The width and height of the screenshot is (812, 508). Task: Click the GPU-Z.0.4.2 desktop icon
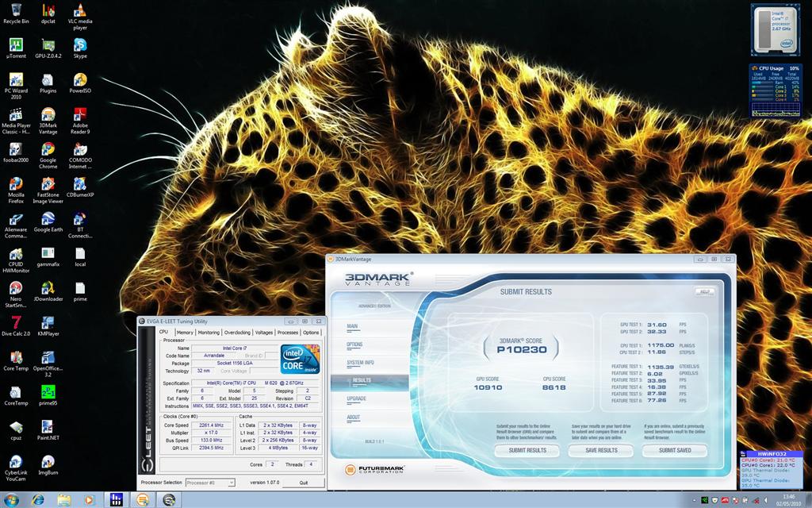(x=48, y=48)
